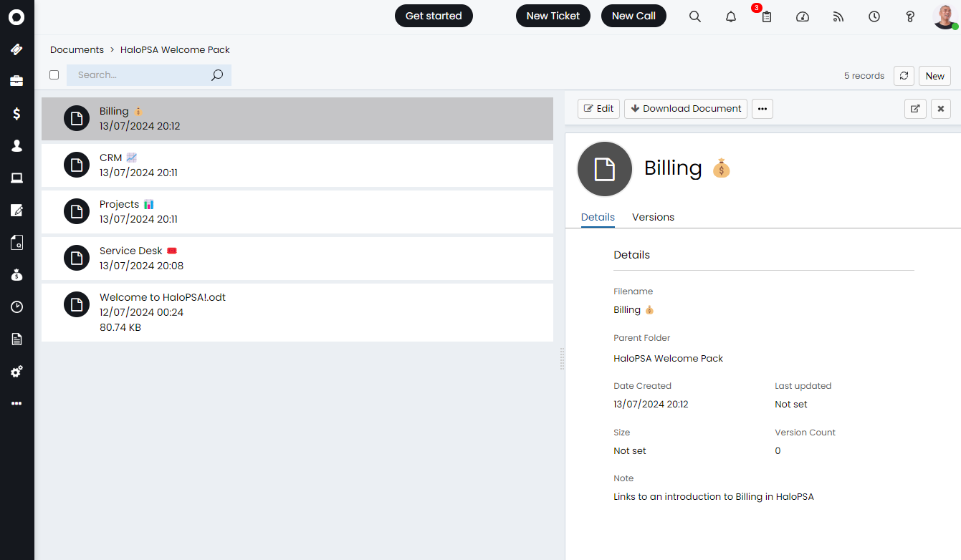The image size is (961, 560).
Task: Click the 80.74 KB file size text
Action: (x=120, y=327)
